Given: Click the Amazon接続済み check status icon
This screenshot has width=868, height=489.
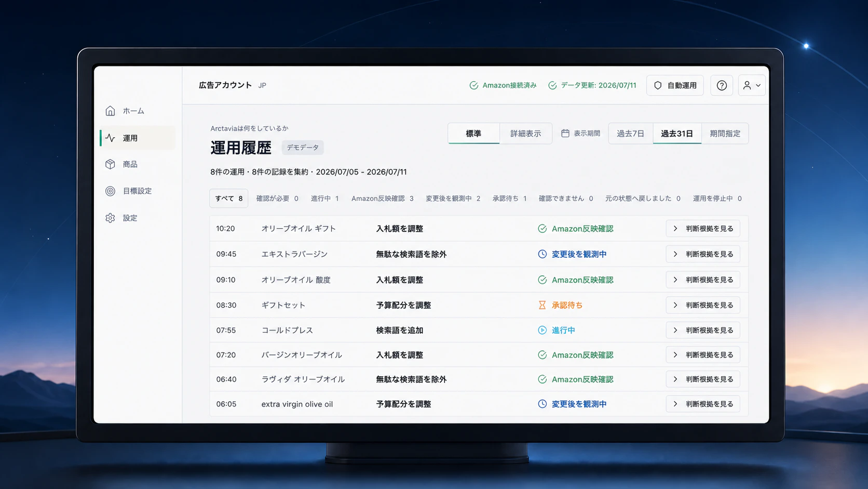Looking at the screenshot, I should pyautogui.click(x=473, y=85).
